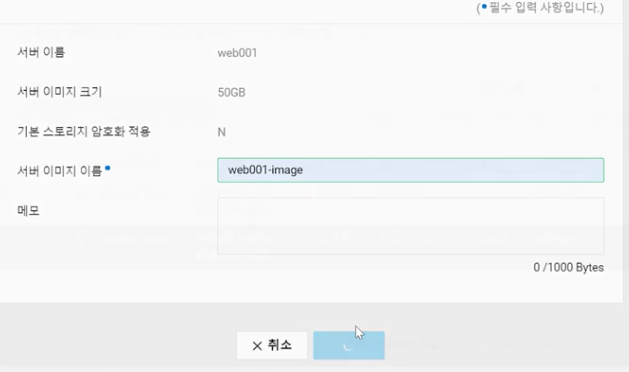
Task: Click the 메모 label
Action: (x=28, y=211)
